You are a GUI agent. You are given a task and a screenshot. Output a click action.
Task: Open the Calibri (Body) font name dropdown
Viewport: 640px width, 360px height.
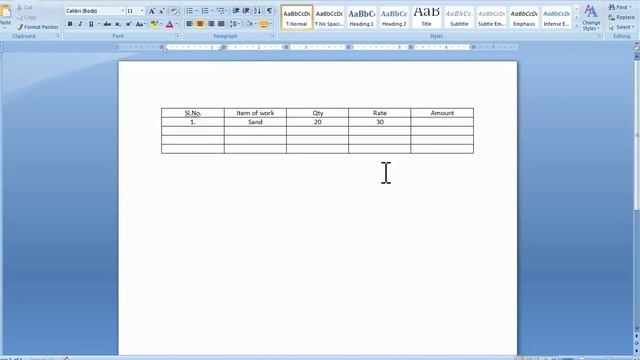coord(122,11)
